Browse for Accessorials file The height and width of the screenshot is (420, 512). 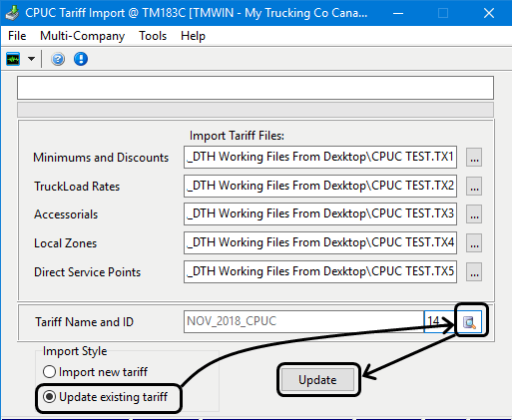click(x=474, y=213)
